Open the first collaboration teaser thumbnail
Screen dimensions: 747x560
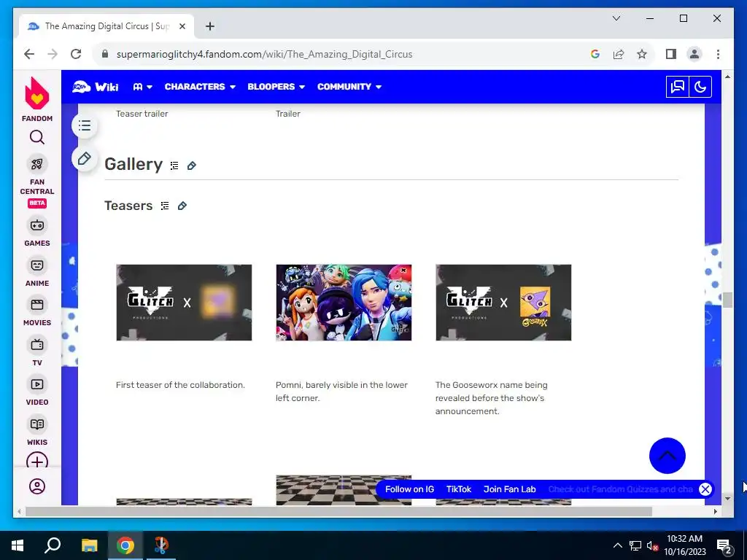coord(184,303)
